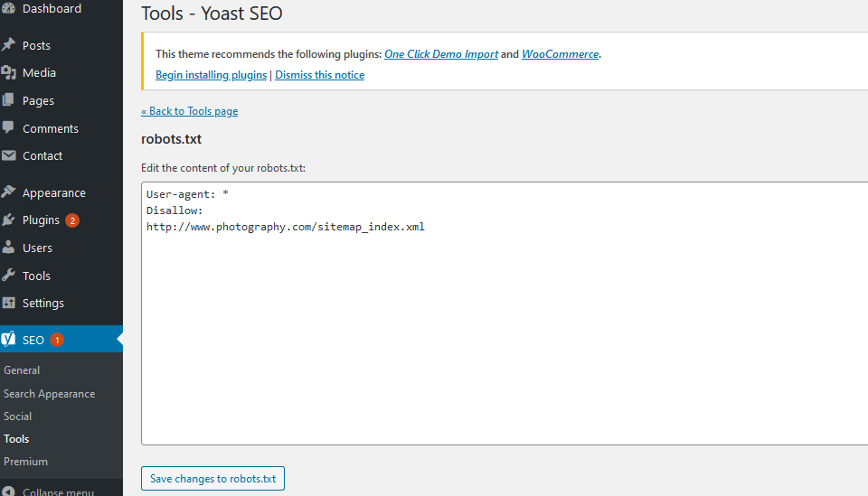Image resolution: width=868 pixels, height=496 pixels.
Task: Open the General SEO submenu
Action: [22, 370]
